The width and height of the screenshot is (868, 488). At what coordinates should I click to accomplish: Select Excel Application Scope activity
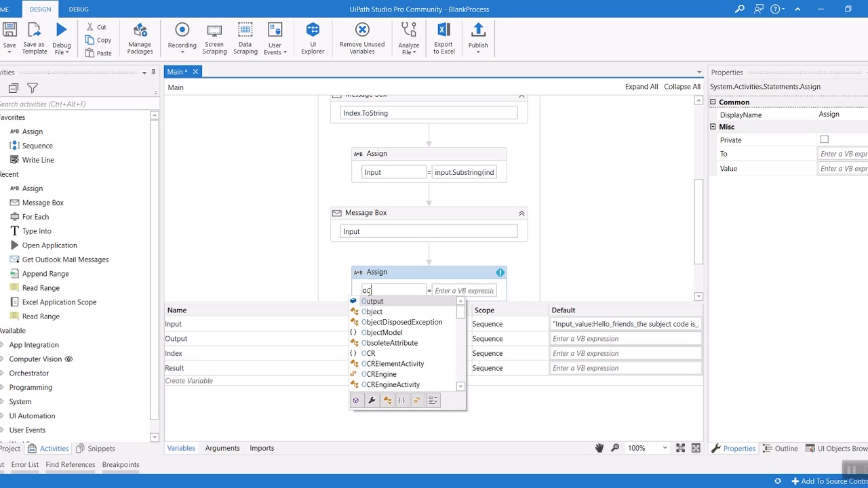point(59,302)
